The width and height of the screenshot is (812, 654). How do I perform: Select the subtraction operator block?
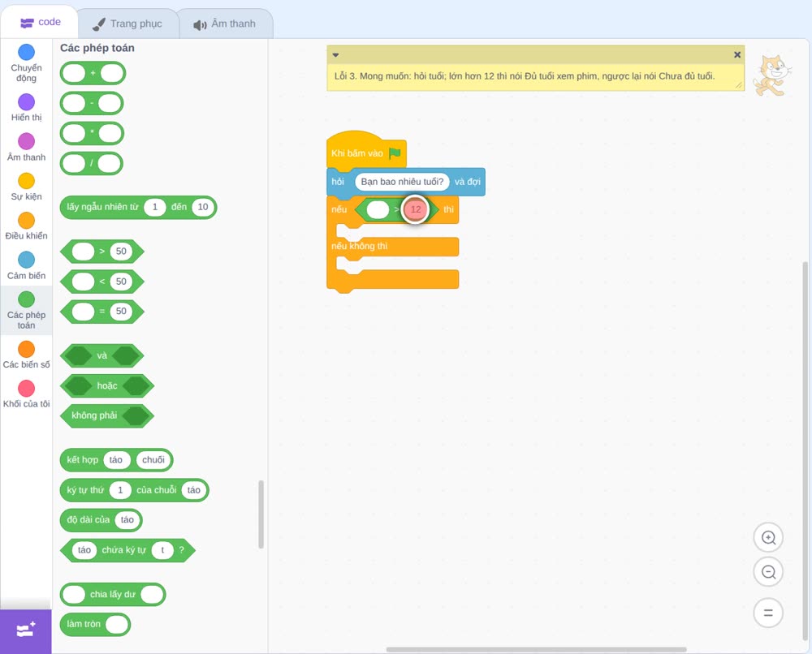point(92,103)
